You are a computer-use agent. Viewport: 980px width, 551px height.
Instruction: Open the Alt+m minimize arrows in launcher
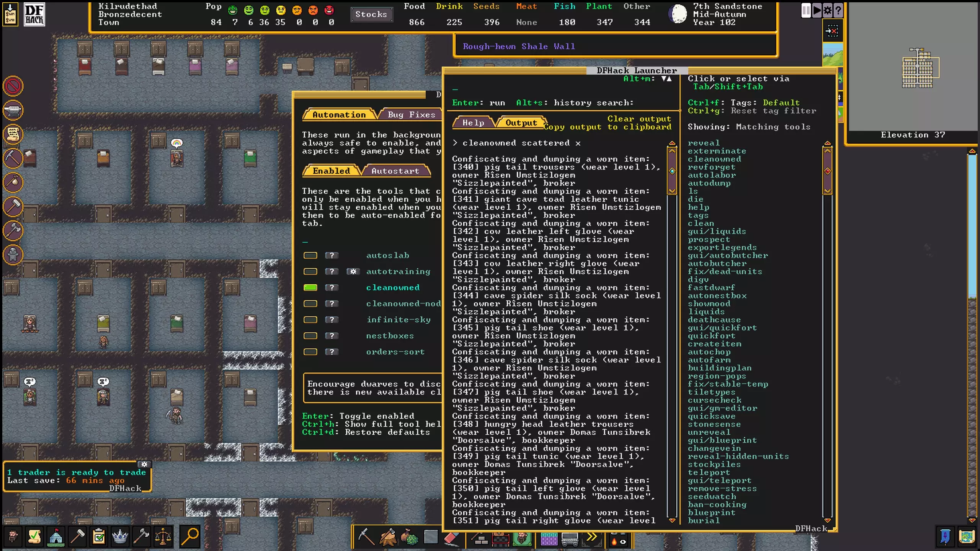tap(666, 79)
